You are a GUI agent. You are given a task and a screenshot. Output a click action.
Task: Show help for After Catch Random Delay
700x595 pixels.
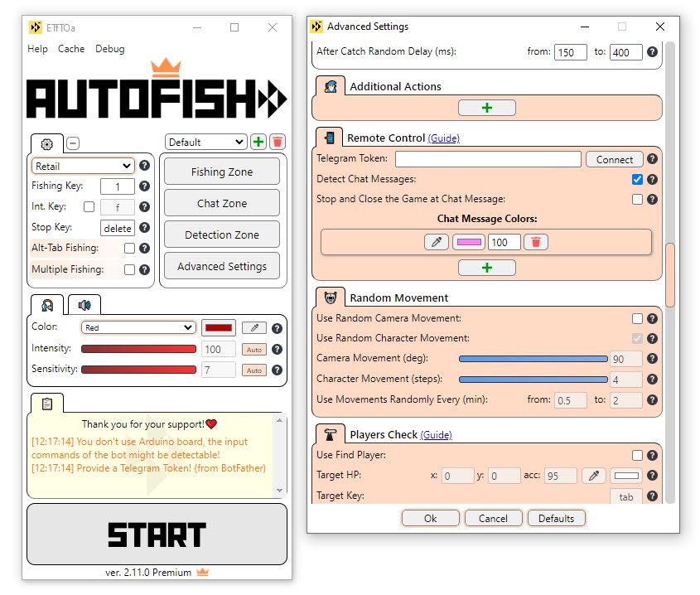tap(652, 52)
